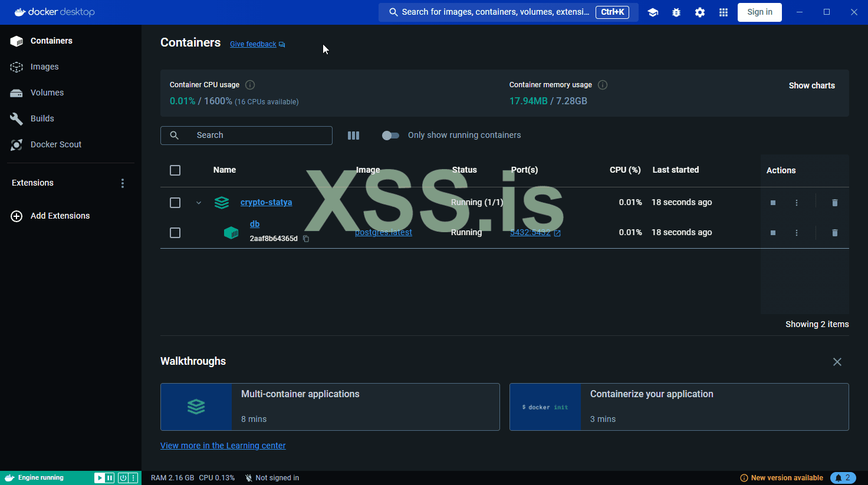The image size is (868, 485).
Task: Copy the container ID 2aaf8b64365d
Action: pyautogui.click(x=306, y=239)
